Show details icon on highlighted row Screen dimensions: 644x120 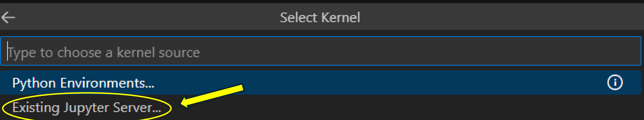coord(615,83)
